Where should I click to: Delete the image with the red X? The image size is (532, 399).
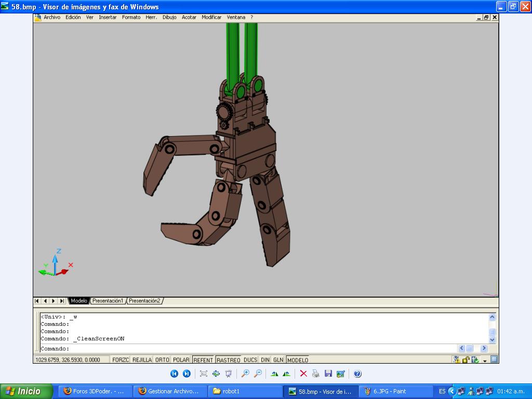(x=303, y=374)
